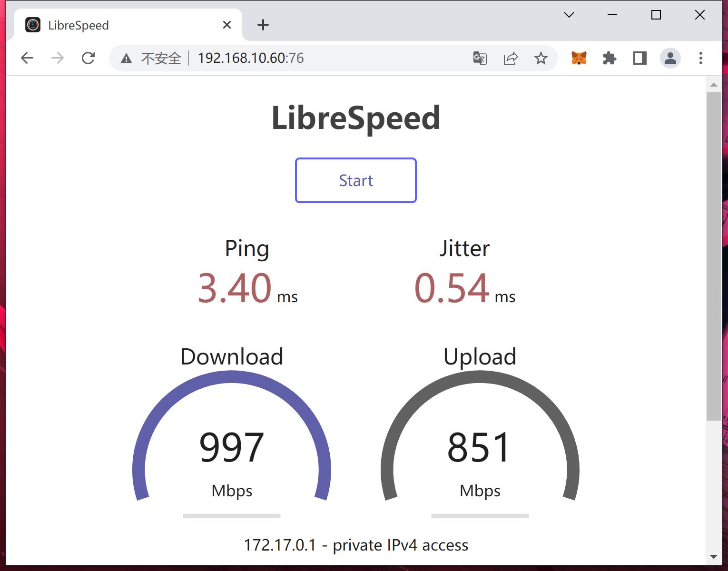Click the page scrollbar down arrow
This screenshot has height=571, width=728.
point(713,556)
